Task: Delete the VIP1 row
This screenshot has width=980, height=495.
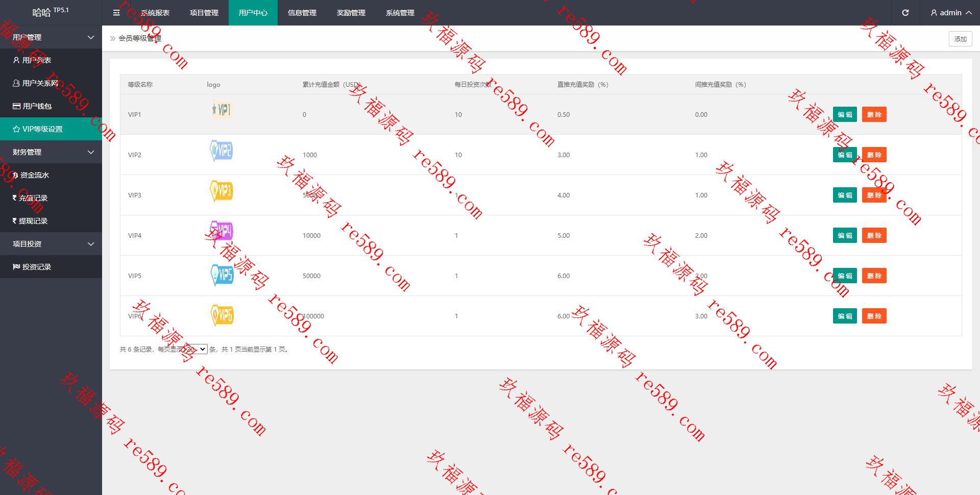Action: tap(874, 114)
